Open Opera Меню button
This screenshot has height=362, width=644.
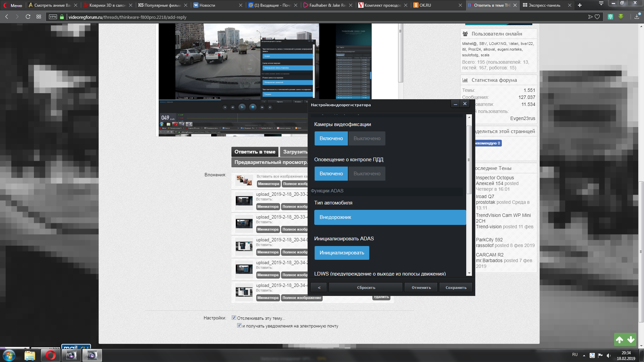pos(13,5)
